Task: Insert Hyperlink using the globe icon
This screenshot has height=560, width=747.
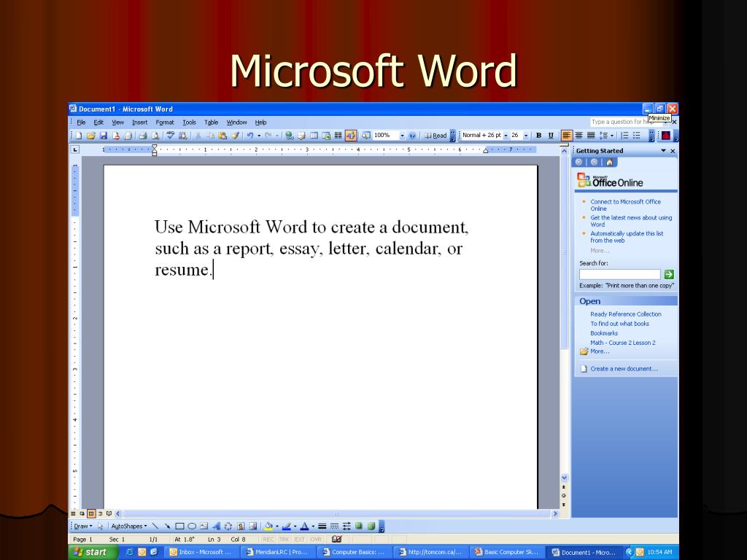Action: click(x=289, y=136)
